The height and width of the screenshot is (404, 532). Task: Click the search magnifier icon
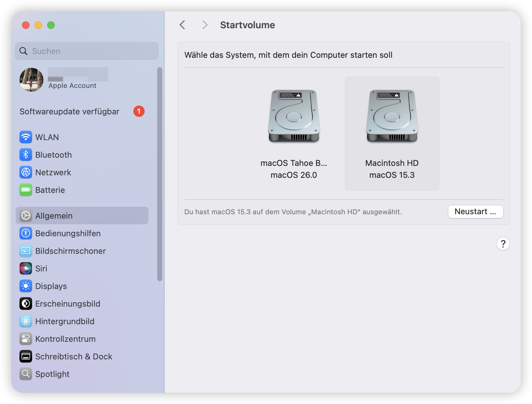pos(24,51)
